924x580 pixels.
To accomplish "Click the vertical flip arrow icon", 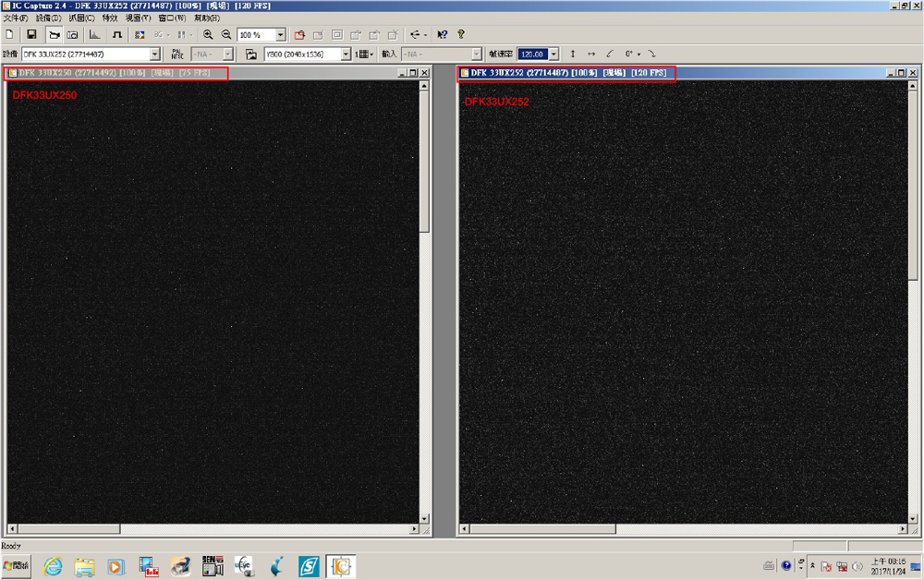I will 573,54.
